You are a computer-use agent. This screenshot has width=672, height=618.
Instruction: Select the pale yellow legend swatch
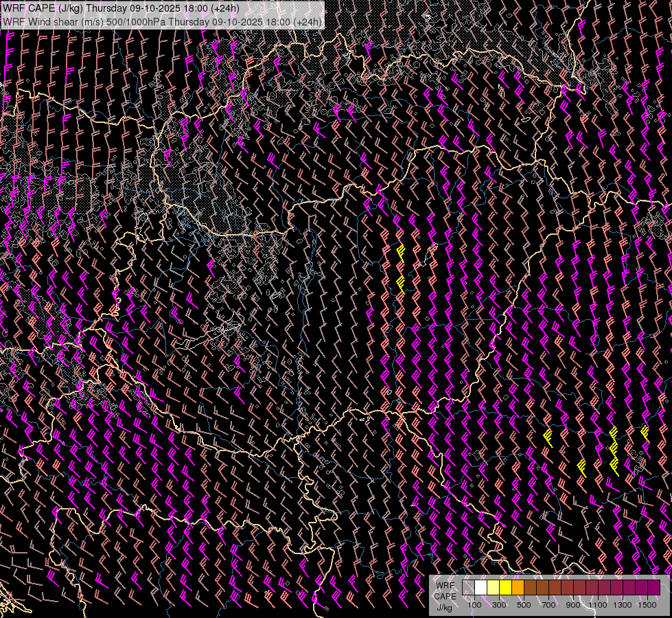[494, 588]
